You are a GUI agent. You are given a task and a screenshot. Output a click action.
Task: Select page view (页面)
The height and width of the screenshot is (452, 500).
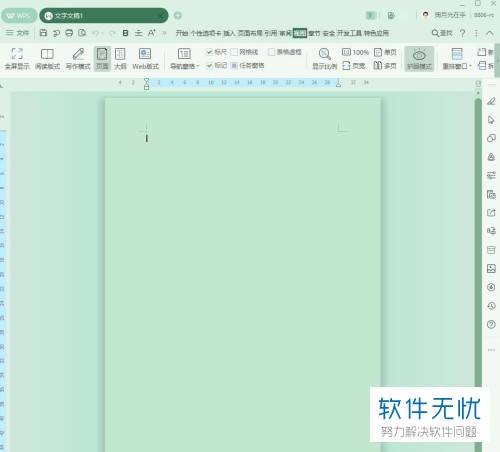click(102, 58)
